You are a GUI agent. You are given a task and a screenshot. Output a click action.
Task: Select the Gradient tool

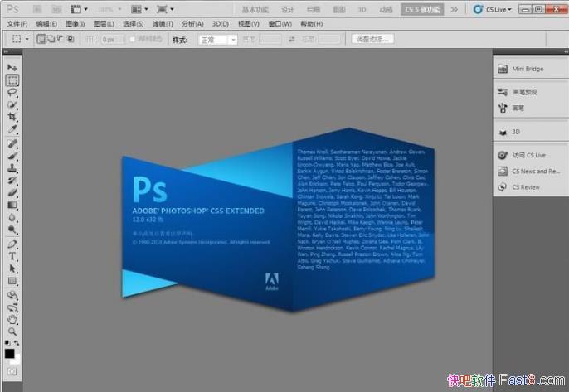[x=12, y=205]
